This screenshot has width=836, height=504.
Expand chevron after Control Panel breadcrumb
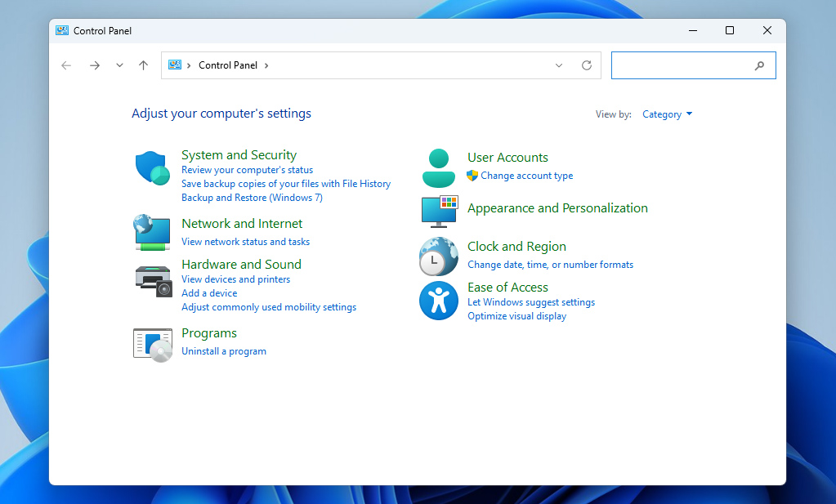pyautogui.click(x=266, y=65)
